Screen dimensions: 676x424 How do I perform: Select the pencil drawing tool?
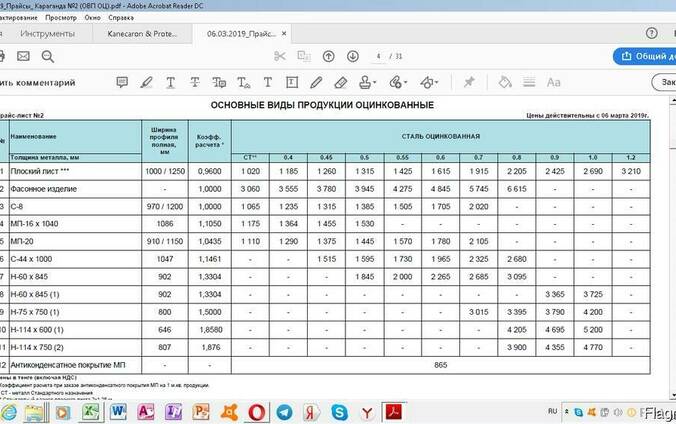click(316, 82)
